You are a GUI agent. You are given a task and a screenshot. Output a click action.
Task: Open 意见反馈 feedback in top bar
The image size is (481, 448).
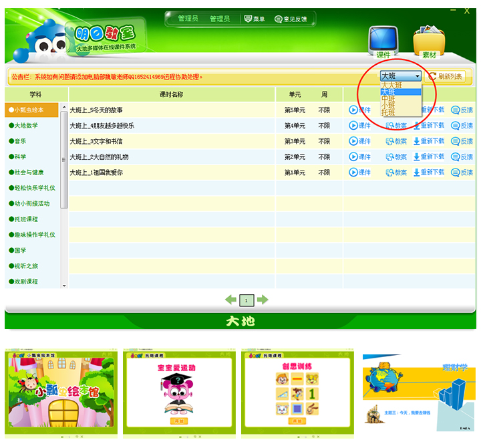[291, 19]
